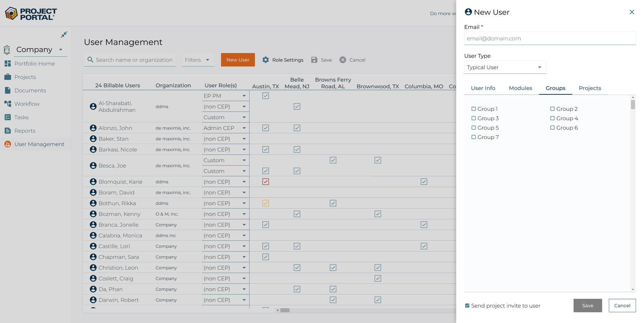Click the Groups list vertical scrollbar thumb

coord(633,105)
